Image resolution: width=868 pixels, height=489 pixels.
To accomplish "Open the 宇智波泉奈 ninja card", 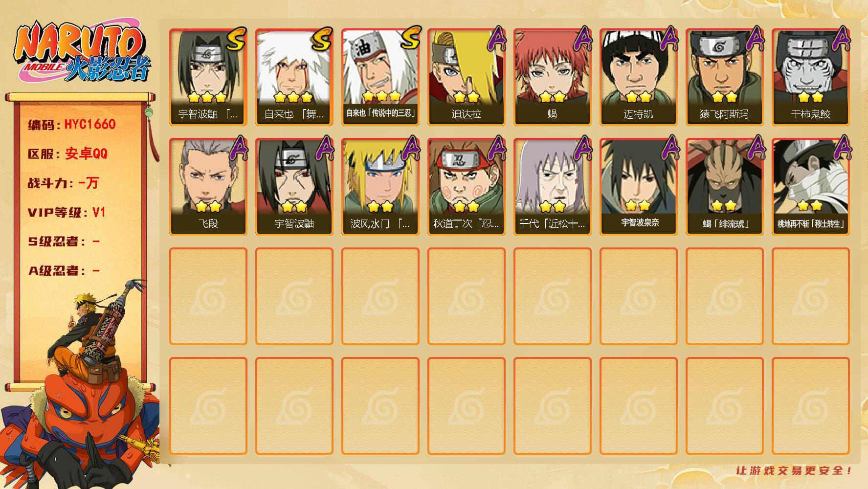I will [638, 187].
